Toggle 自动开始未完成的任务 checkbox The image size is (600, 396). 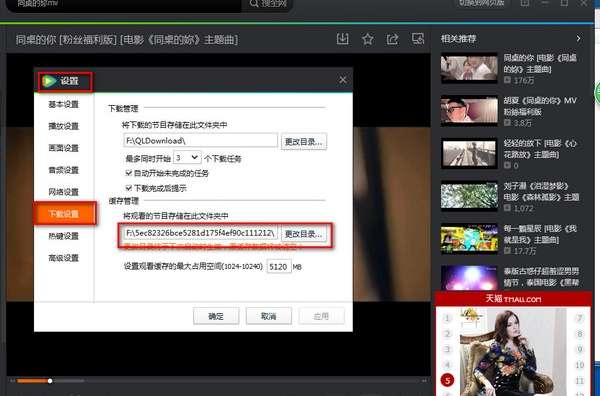[129, 173]
